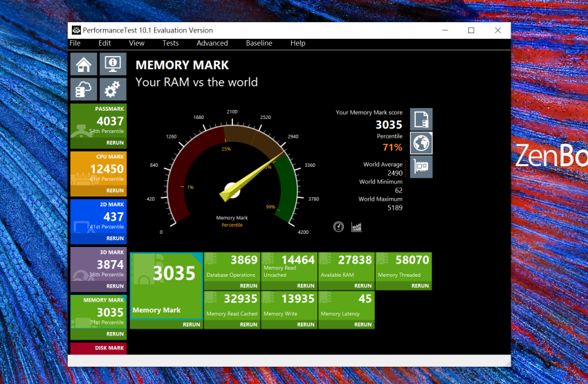Click the Percentile label under the gauge
The width and height of the screenshot is (588, 384).
click(232, 225)
